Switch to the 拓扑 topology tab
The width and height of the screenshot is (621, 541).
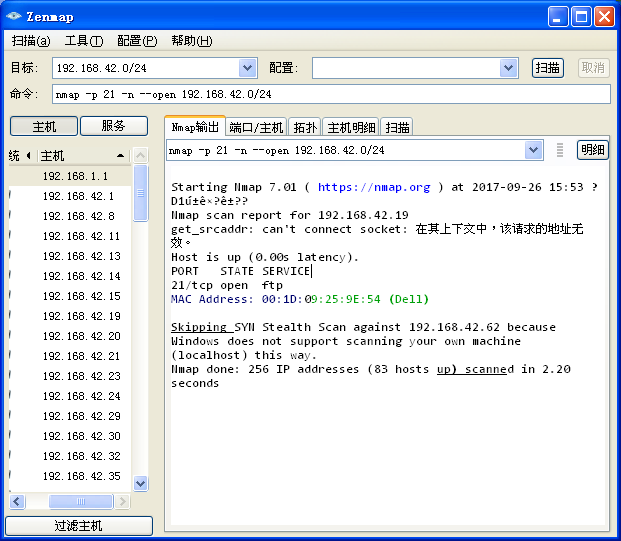(305, 128)
